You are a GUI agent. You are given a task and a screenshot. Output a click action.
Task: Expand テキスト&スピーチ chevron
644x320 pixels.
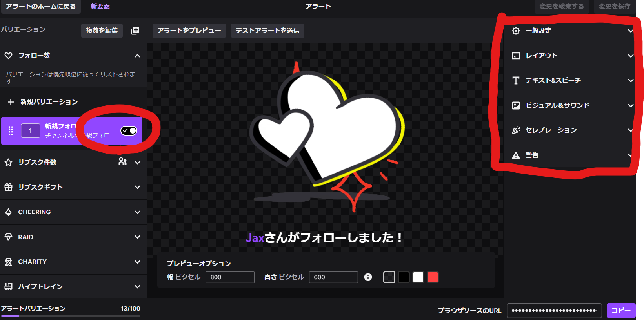[631, 80]
